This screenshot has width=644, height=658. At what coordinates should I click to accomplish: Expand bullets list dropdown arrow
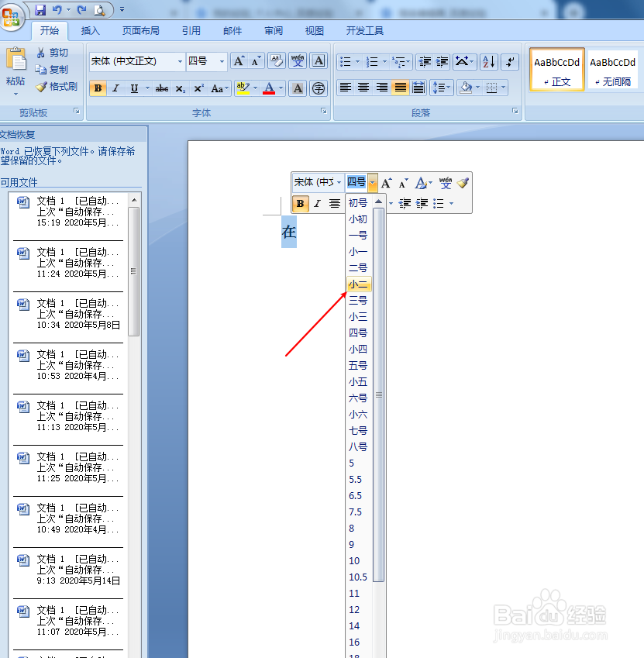point(357,62)
